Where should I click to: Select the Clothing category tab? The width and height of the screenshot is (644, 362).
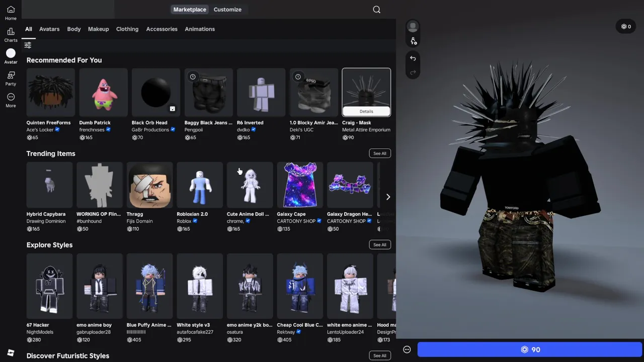127,29
